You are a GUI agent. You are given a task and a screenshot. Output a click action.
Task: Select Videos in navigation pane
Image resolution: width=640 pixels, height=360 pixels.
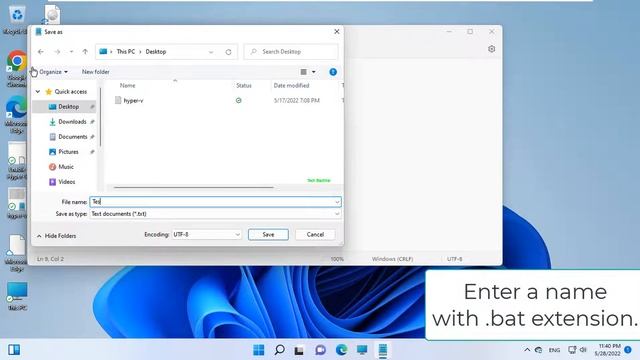click(x=67, y=182)
